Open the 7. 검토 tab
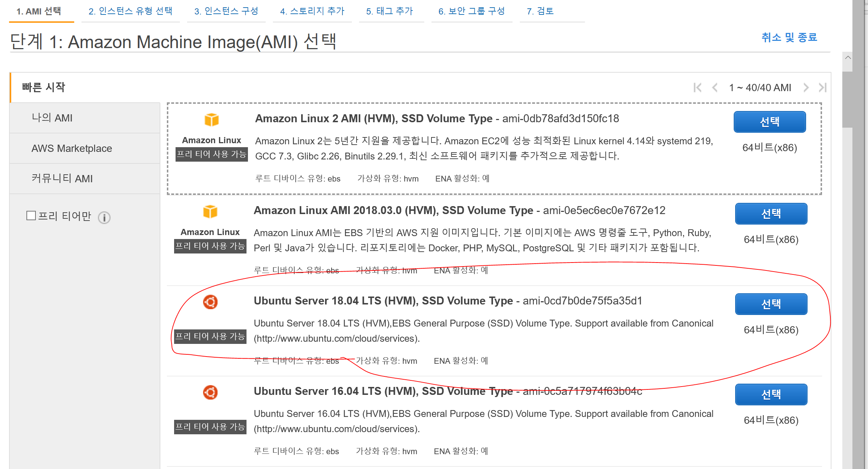Viewport: 868px width, 469px height. (x=540, y=11)
